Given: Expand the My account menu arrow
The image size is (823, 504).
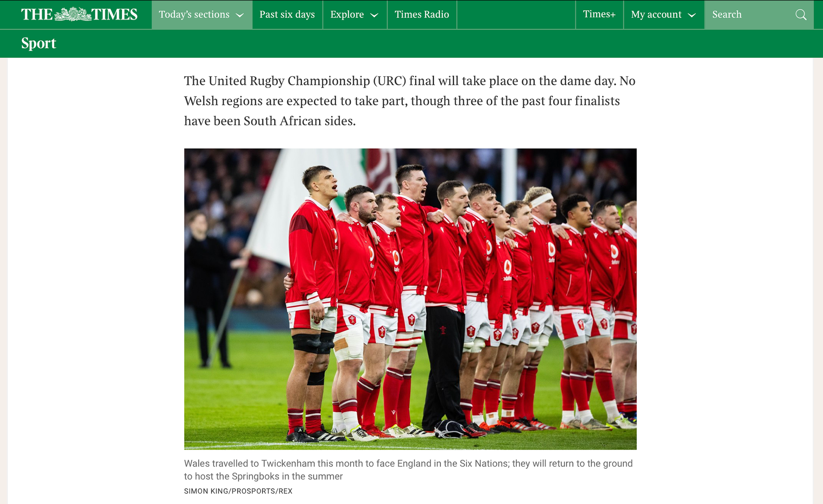Looking at the screenshot, I should (x=691, y=15).
